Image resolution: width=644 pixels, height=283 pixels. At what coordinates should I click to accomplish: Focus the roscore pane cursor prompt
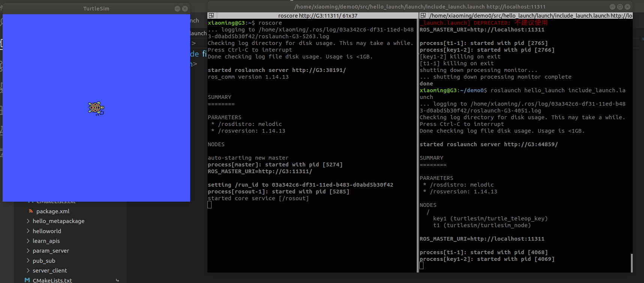point(210,205)
